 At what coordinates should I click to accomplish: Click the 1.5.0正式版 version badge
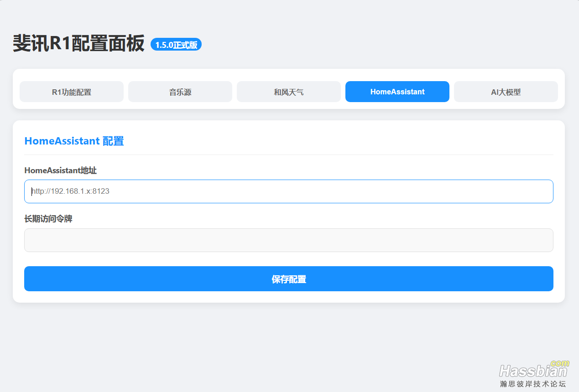click(176, 45)
